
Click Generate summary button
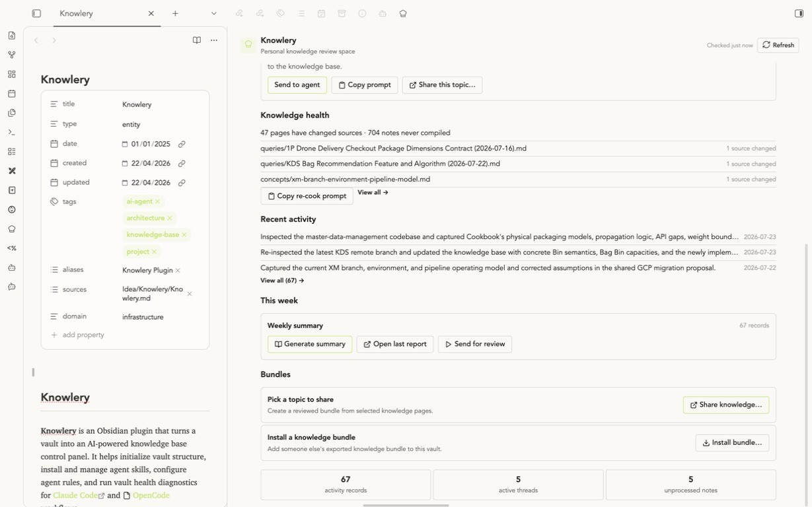pos(310,345)
